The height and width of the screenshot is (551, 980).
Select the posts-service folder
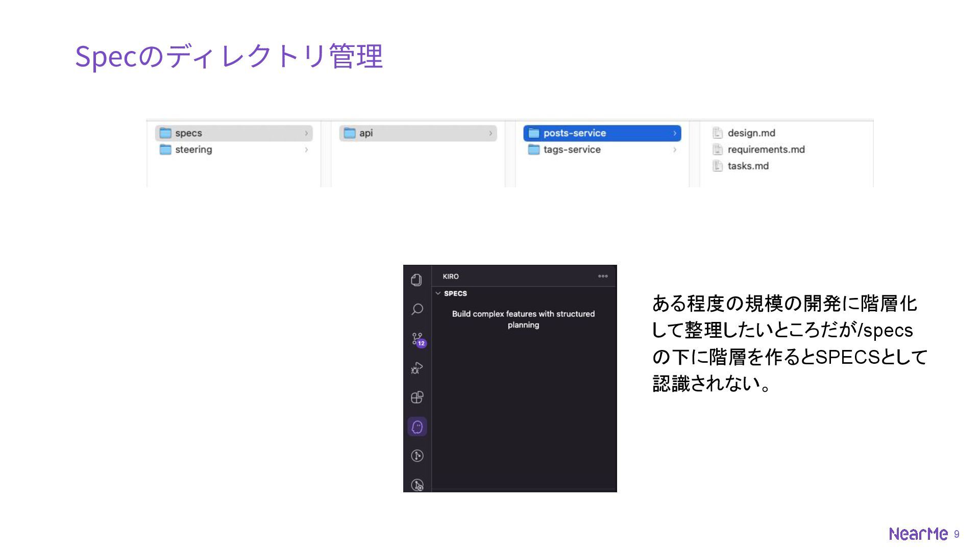(574, 133)
